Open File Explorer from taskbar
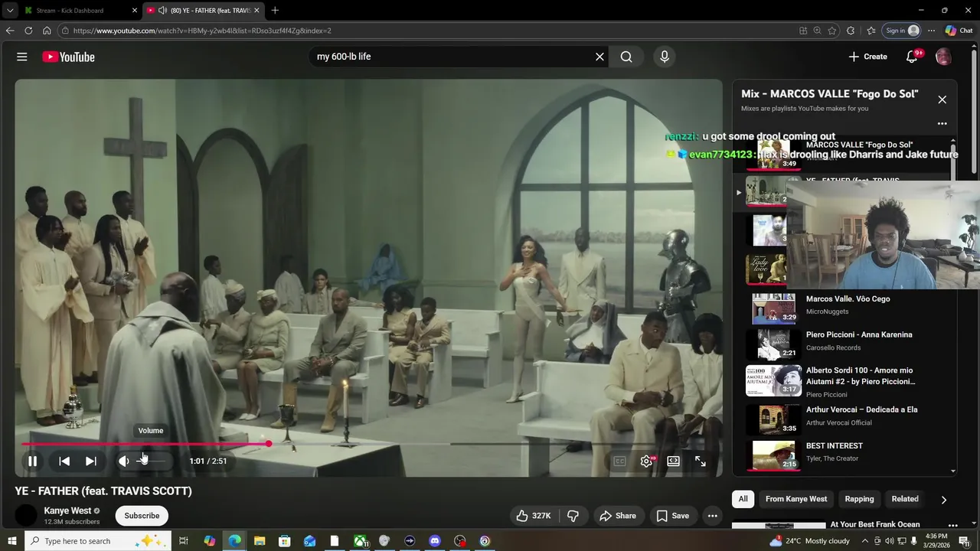The image size is (980, 551). pyautogui.click(x=260, y=541)
